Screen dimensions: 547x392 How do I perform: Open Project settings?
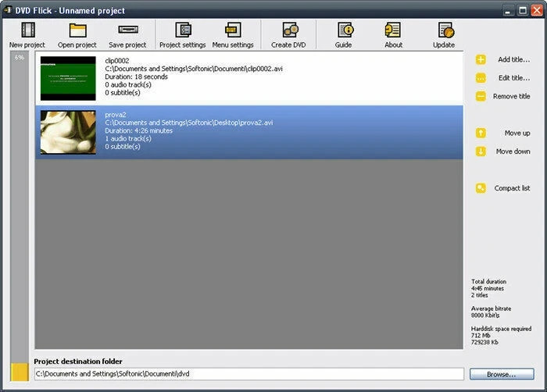pos(182,34)
